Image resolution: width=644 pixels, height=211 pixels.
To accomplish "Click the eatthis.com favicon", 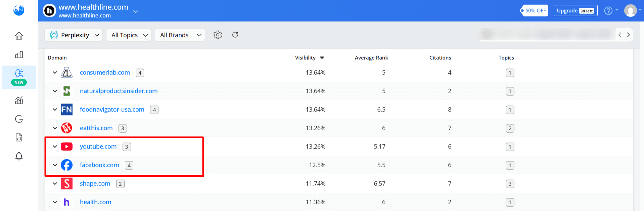I will click(x=66, y=128).
